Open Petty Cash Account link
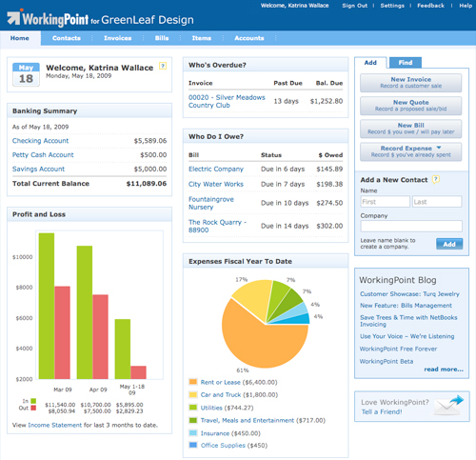The height and width of the screenshot is (460, 476). click(x=43, y=154)
